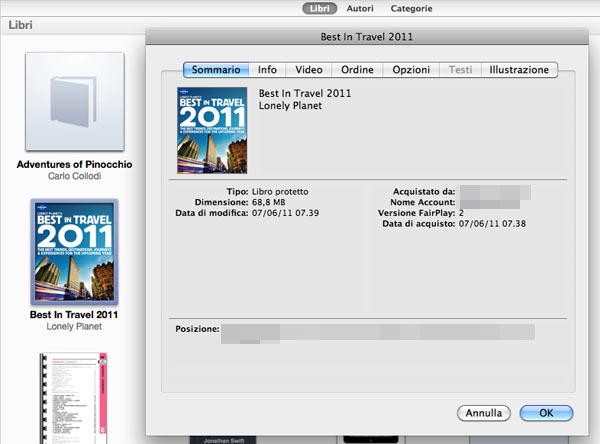This screenshot has height=444, width=600.
Task: Switch to the Autori view
Action: click(x=361, y=9)
